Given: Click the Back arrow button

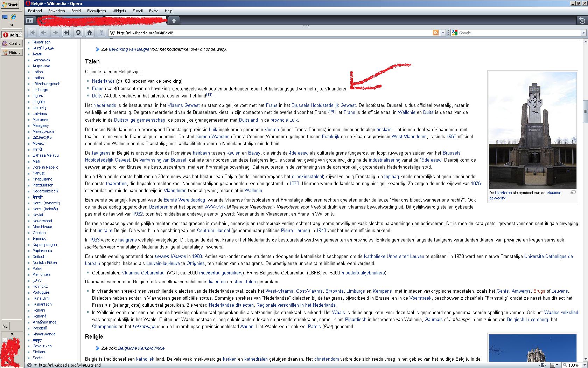Looking at the screenshot, I should click(43, 33).
